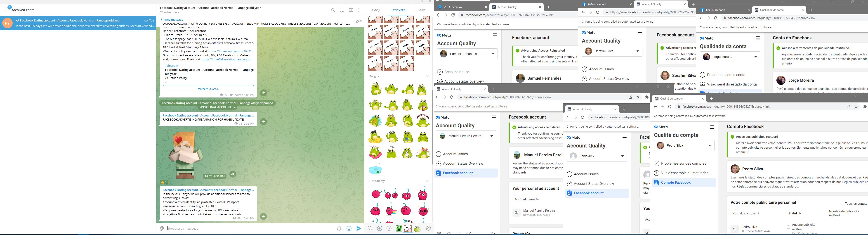Viewport: 868px width, 235px height.
Task: Open the pinned messages list icon
Action: click(x=359, y=21)
